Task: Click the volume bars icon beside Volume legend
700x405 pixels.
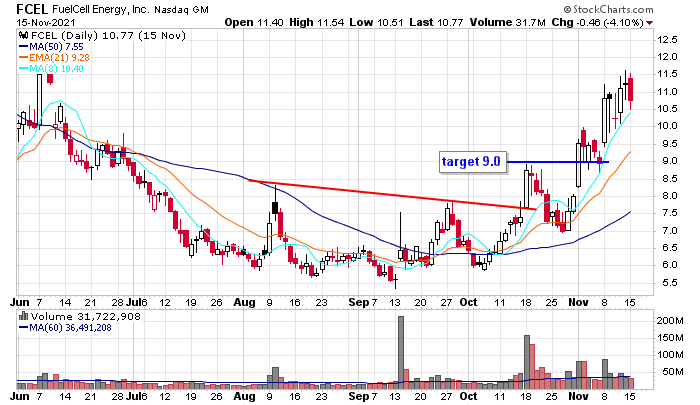Action: coord(24,317)
